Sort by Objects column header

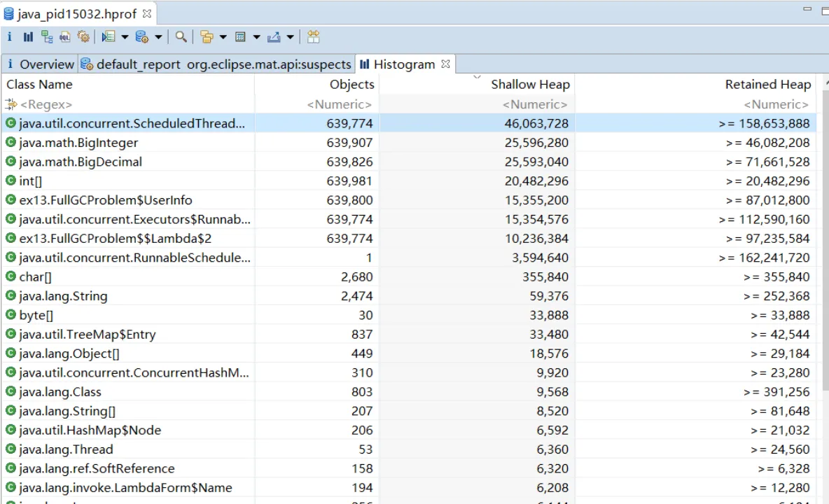[x=316, y=85]
